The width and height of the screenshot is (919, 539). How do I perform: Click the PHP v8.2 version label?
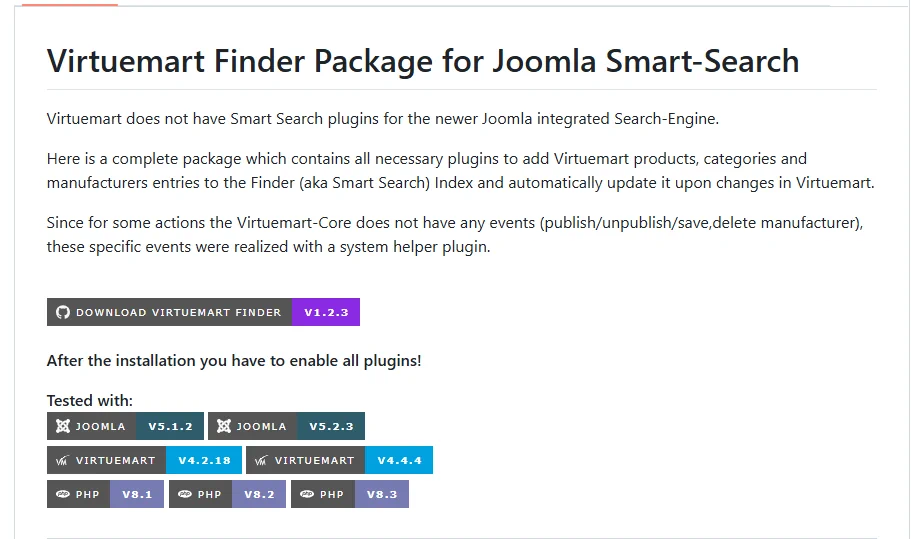(259, 494)
